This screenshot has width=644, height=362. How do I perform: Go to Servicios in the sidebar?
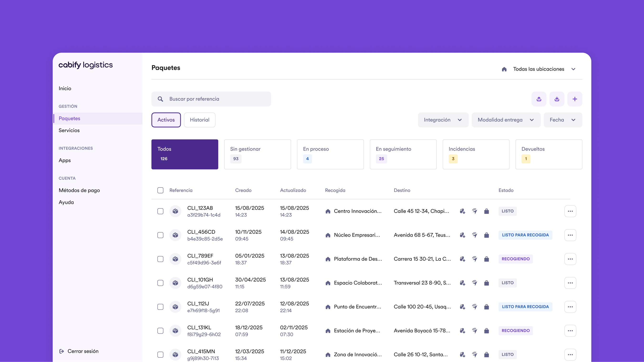click(x=69, y=130)
